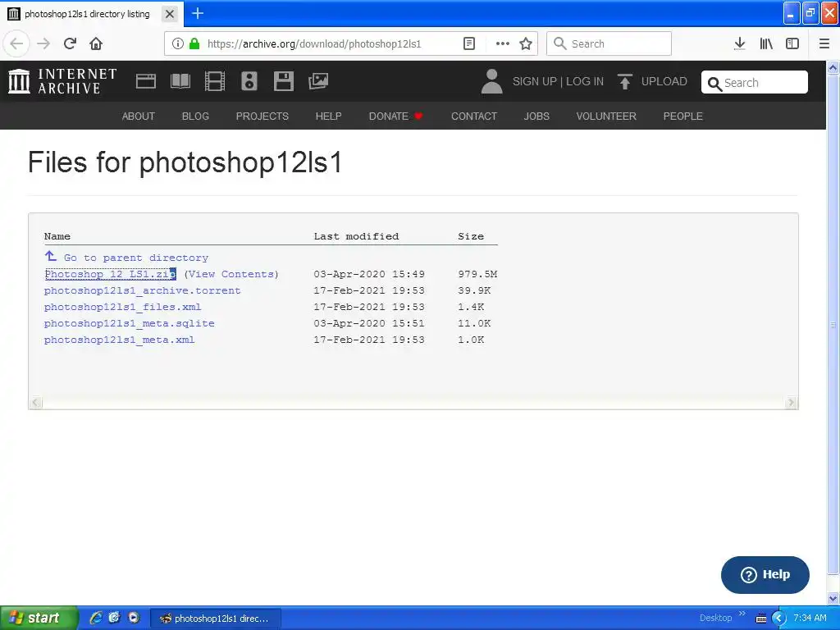This screenshot has width=840, height=630.
Task: Open the Internet Archive Texts book icon
Action: (x=180, y=81)
